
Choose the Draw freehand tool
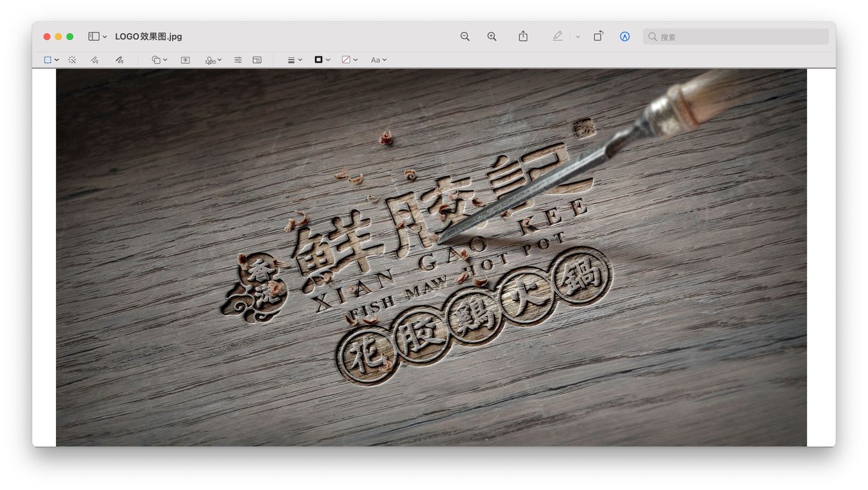119,60
